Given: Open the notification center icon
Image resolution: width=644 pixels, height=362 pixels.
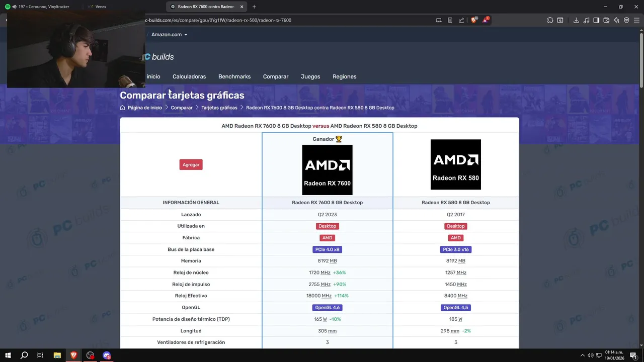Looking at the screenshot, I should [633, 355].
